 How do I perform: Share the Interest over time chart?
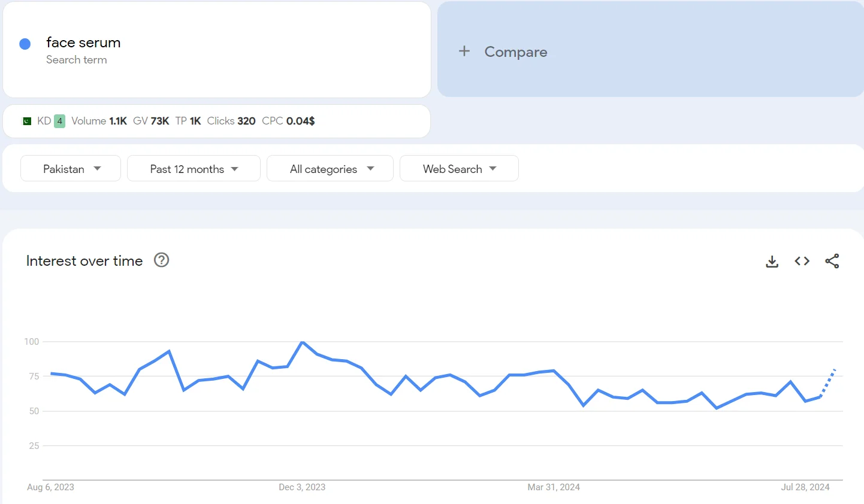pyautogui.click(x=832, y=261)
